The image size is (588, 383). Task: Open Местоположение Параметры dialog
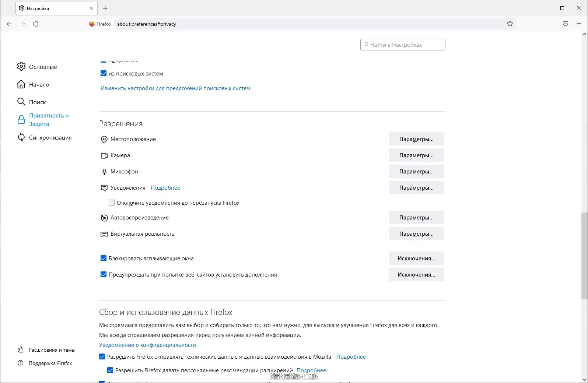tap(416, 139)
